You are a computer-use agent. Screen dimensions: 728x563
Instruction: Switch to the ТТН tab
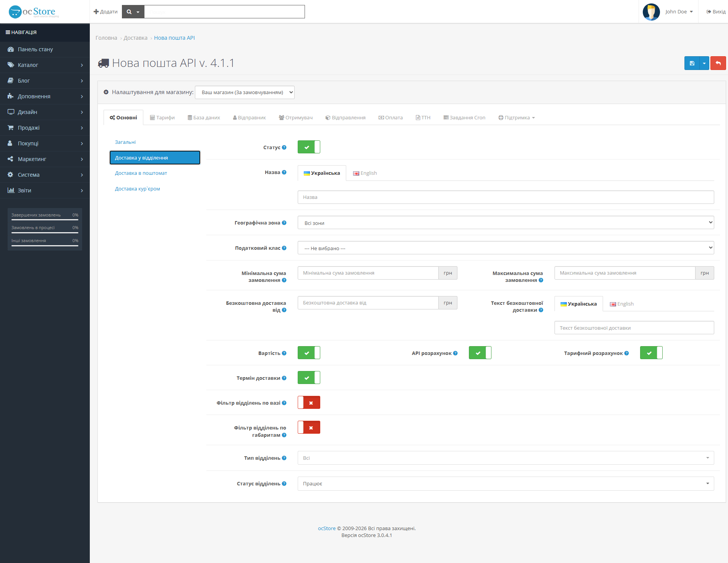pos(423,117)
